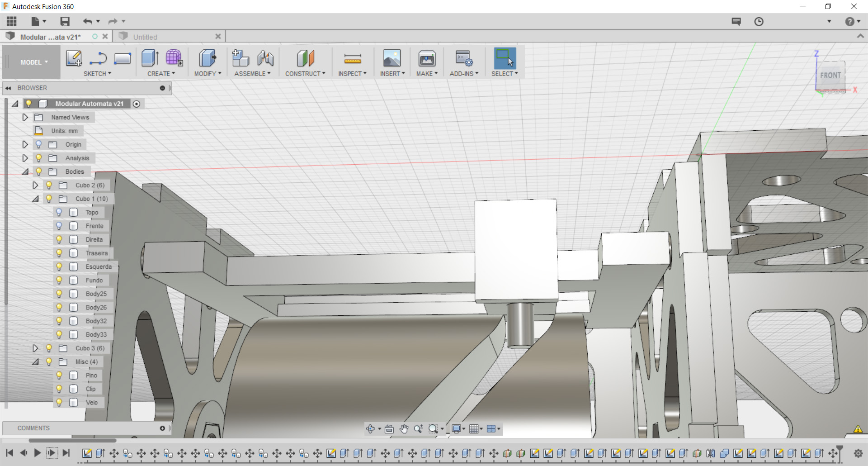Expand the Cubo 2 (6) folder
Image resolution: width=868 pixels, height=466 pixels.
tap(35, 185)
